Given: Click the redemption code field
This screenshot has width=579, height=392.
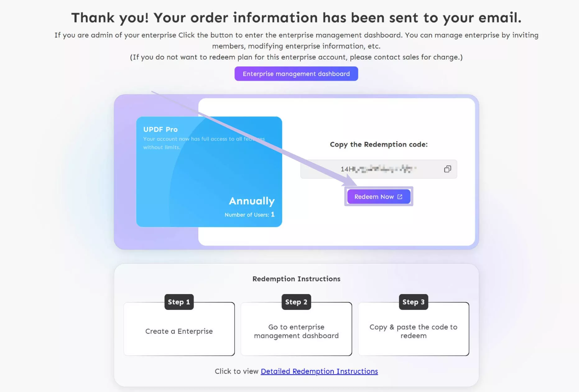Looking at the screenshot, I should [x=378, y=169].
